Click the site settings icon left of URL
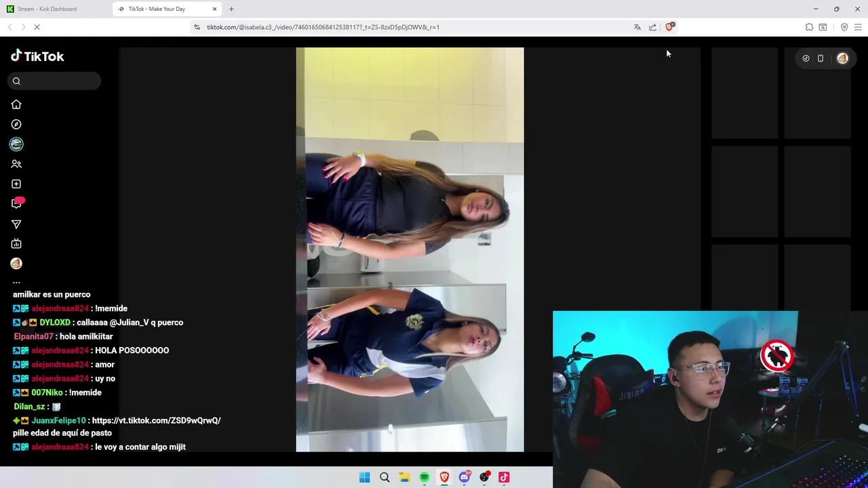The image size is (868, 488). 197,27
